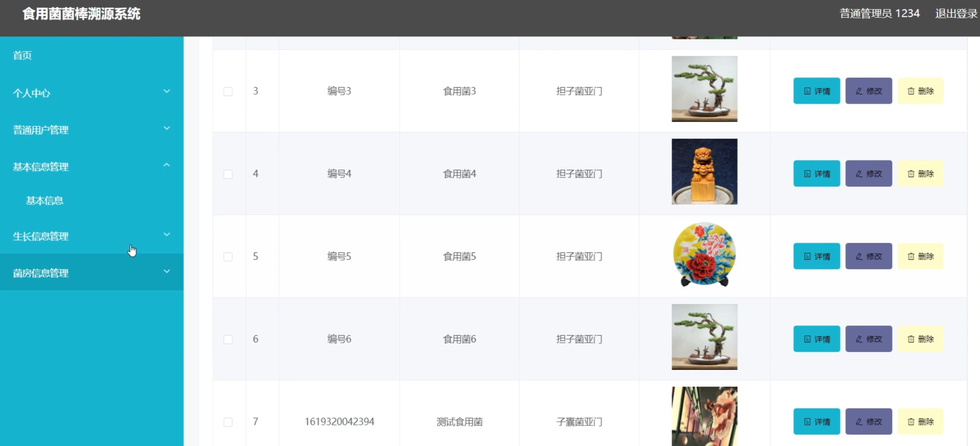Select the 编号6 cell
The image size is (980, 446).
click(339, 339)
